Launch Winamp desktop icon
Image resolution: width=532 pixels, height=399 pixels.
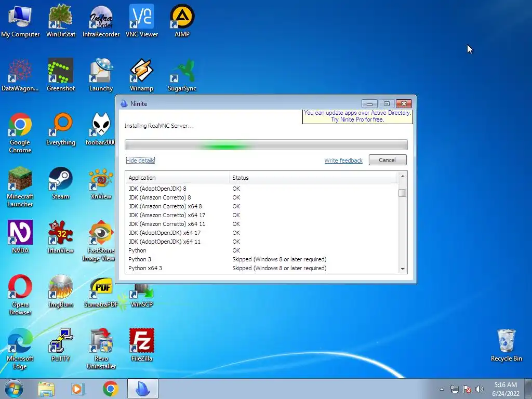[x=141, y=75]
